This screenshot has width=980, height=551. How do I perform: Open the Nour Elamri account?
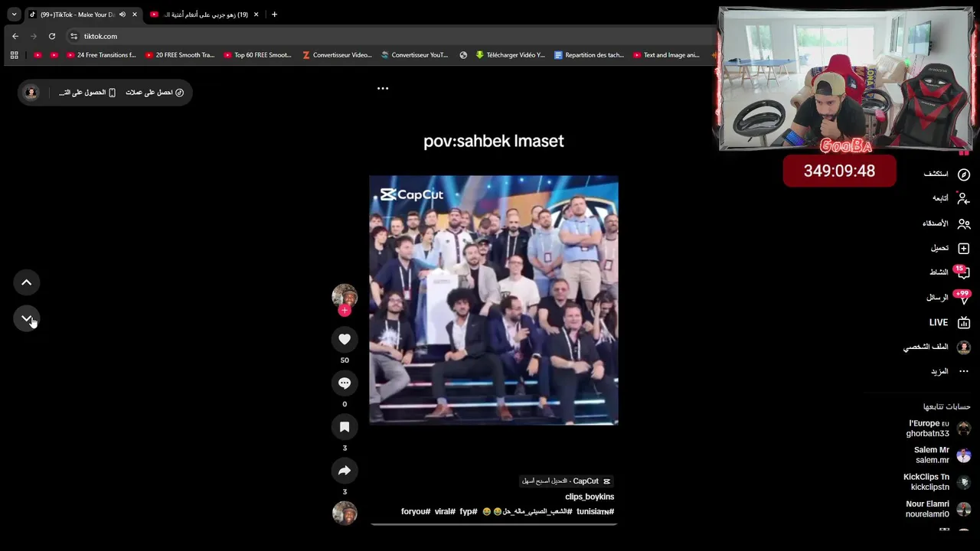(938, 509)
